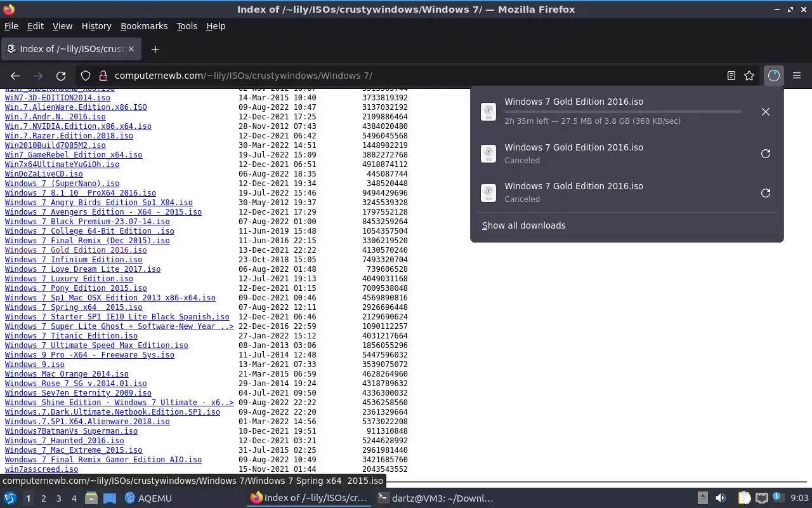
Task: Close the Index of tab
Action: (x=131, y=49)
